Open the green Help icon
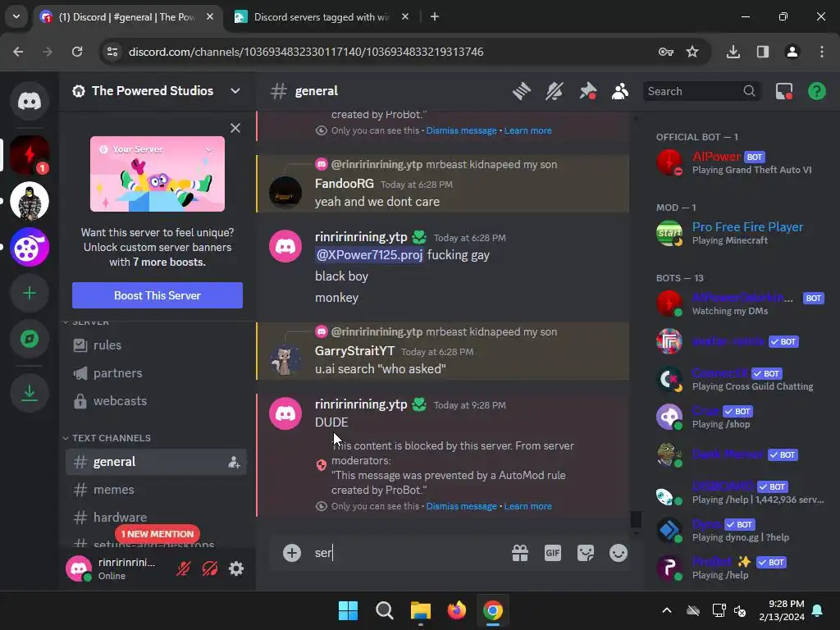The width and height of the screenshot is (840, 630). click(x=816, y=91)
